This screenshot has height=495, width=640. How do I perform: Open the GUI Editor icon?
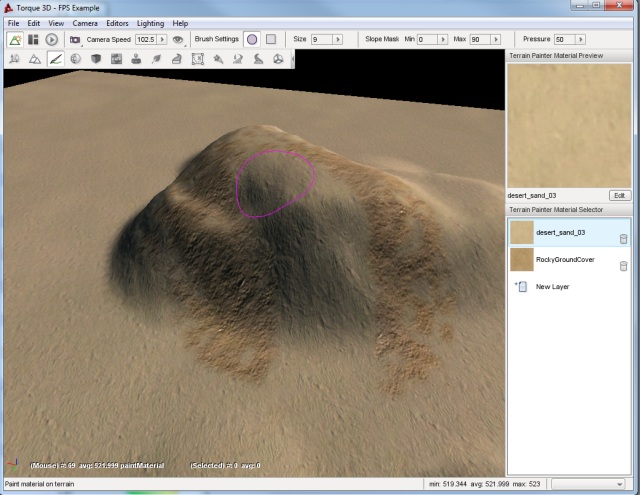coord(33,40)
